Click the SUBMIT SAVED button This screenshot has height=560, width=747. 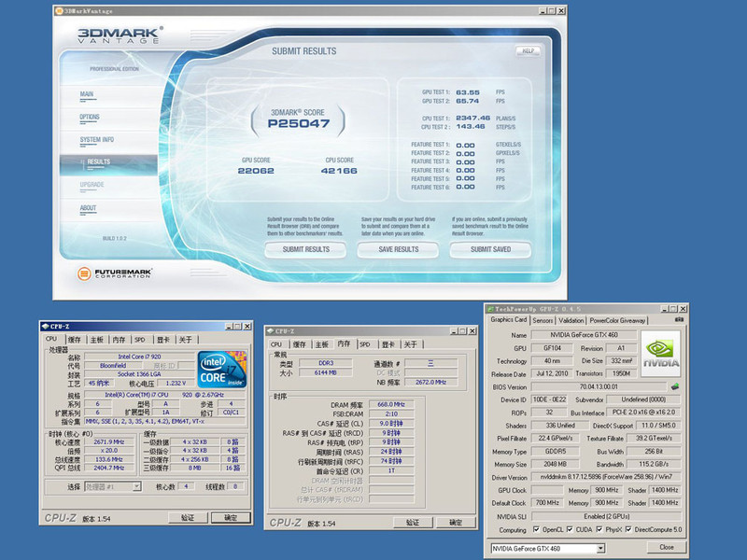[x=491, y=249]
